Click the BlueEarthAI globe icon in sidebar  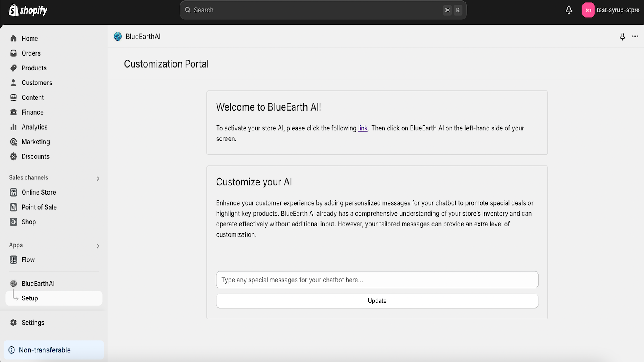[13, 284]
